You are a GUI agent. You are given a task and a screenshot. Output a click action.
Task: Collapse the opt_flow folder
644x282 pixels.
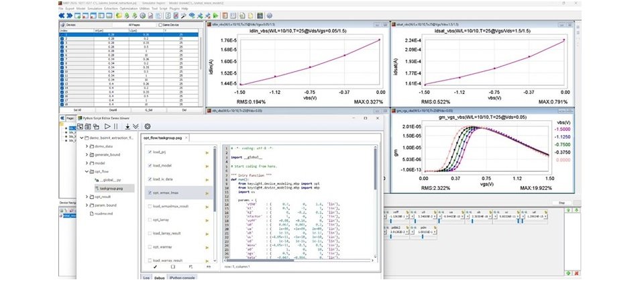[x=87, y=171]
